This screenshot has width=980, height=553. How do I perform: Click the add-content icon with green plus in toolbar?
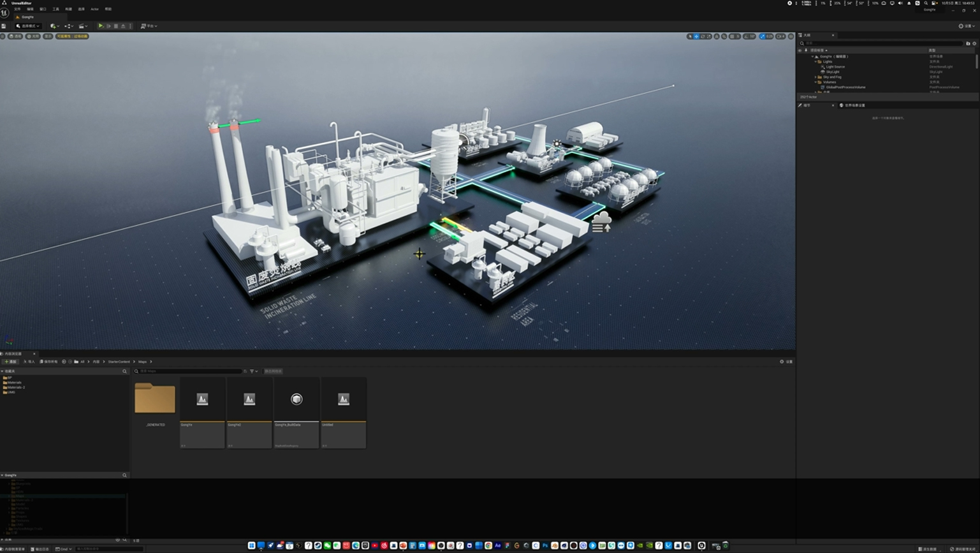[x=54, y=26]
